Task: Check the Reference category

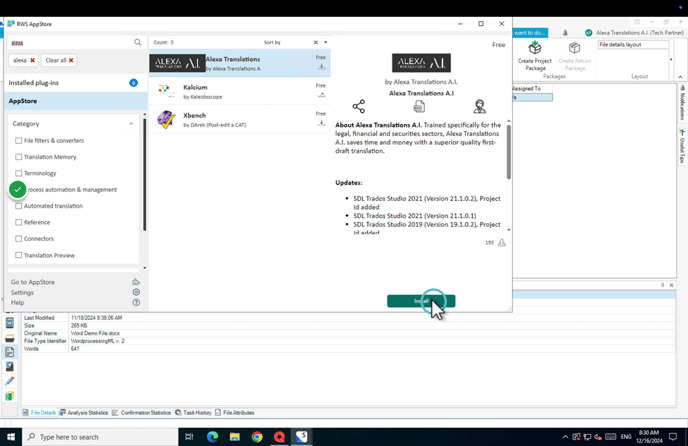Action: click(18, 222)
